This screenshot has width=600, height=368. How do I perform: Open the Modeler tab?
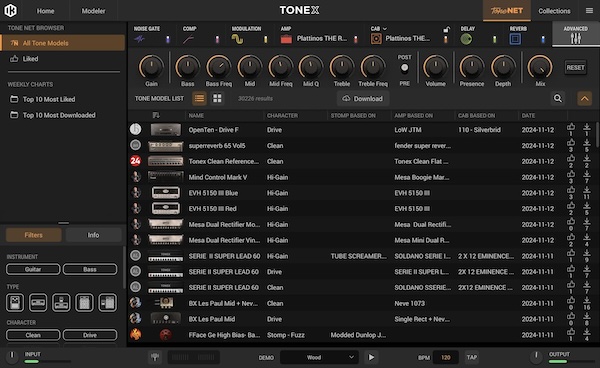click(93, 11)
